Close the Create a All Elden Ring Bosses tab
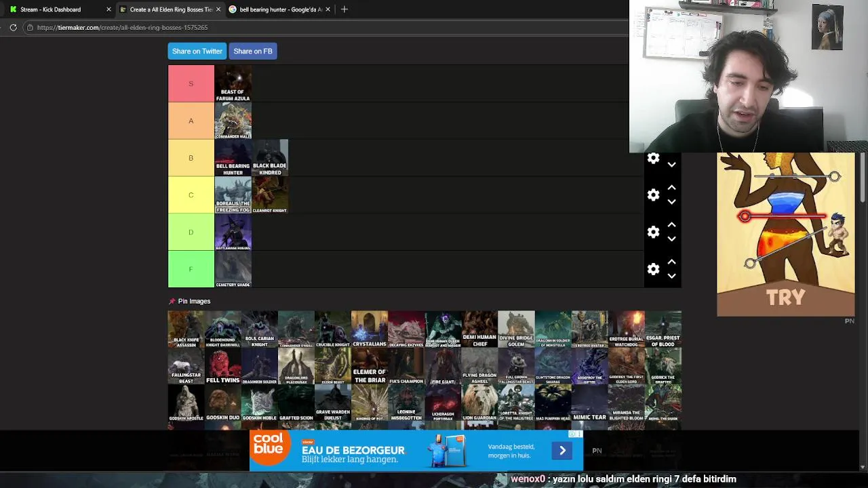Viewport: 868px width, 488px height. [x=218, y=9]
